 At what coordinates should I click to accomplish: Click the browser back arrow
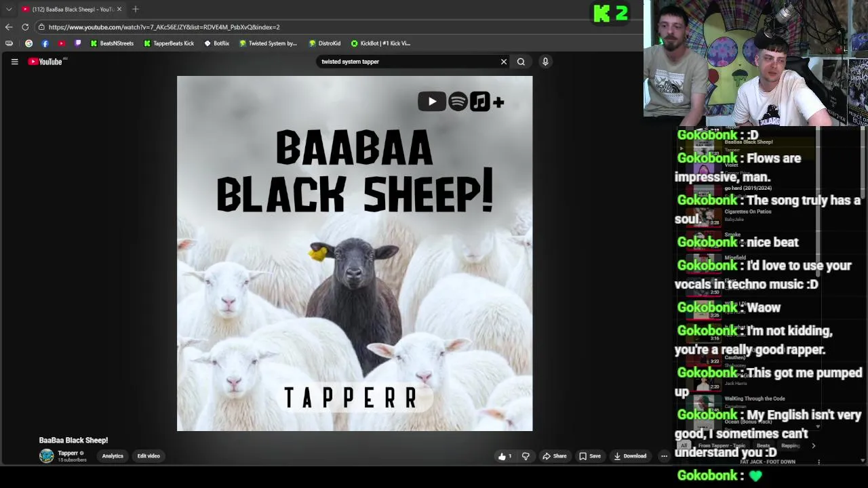9,27
